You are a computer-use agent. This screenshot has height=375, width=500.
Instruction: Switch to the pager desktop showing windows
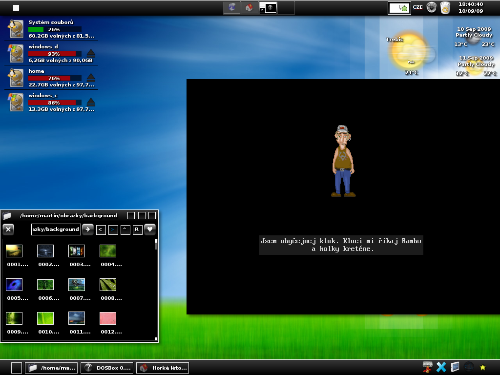point(268,8)
